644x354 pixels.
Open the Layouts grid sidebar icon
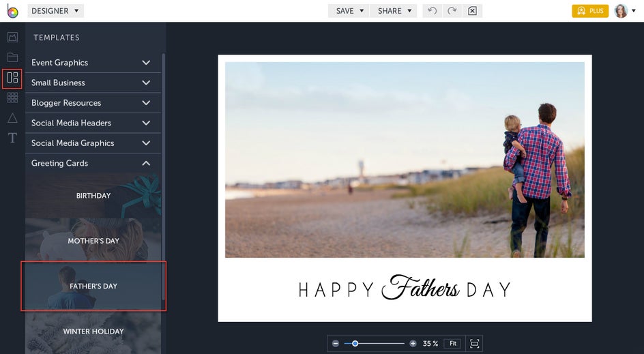click(x=13, y=98)
